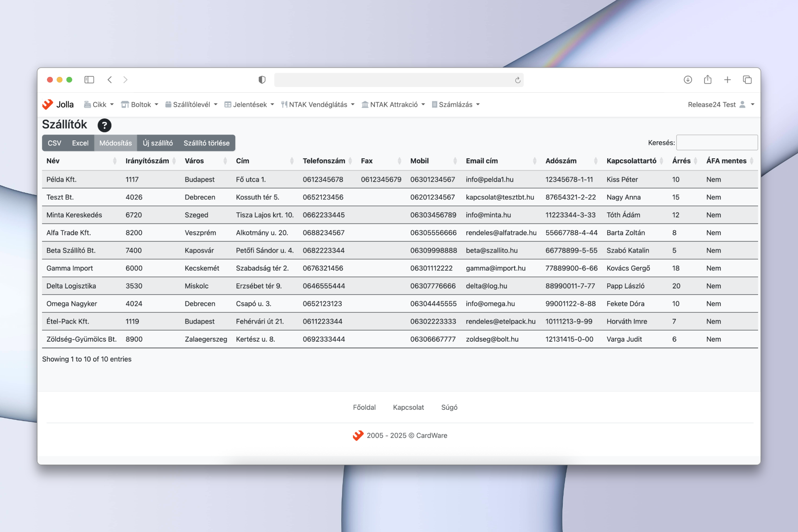798x532 pixels.
Task: Go forward with the browser forward arrow
Action: 125,80
